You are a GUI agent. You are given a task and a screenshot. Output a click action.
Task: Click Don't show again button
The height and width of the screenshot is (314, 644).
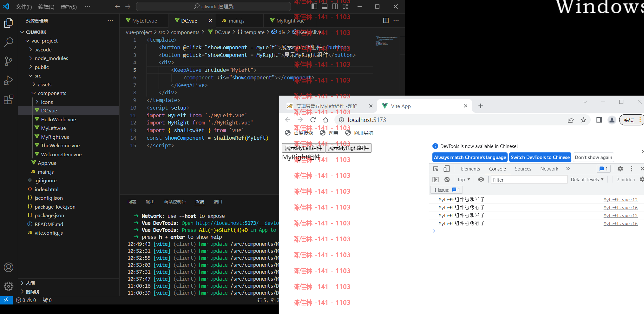coord(594,157)
